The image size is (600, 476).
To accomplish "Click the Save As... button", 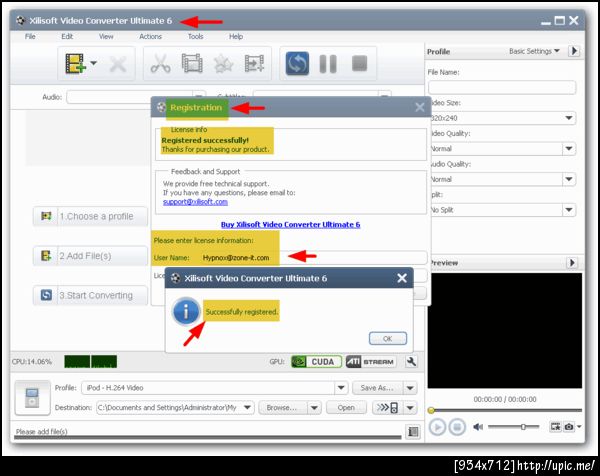I will click(x=377, y=388).
